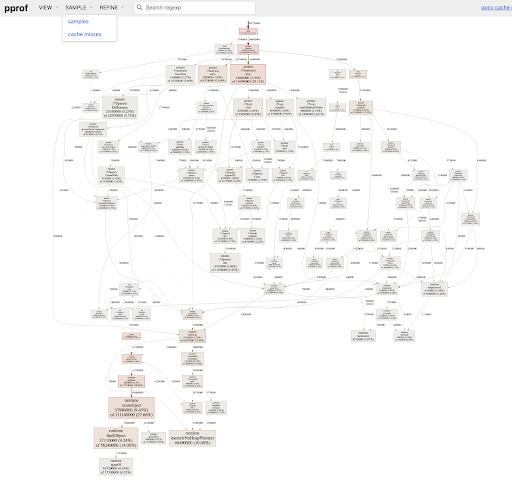This screenshot has width=512, height=485.
Task: Click the Sparse Difference graph node
Action: tap(120, 107)
